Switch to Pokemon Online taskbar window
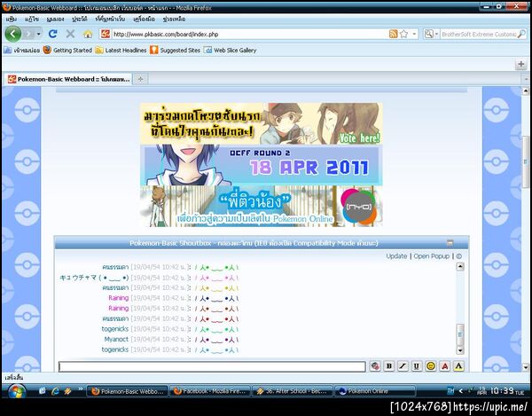532x416 pixels. [374, 391]
